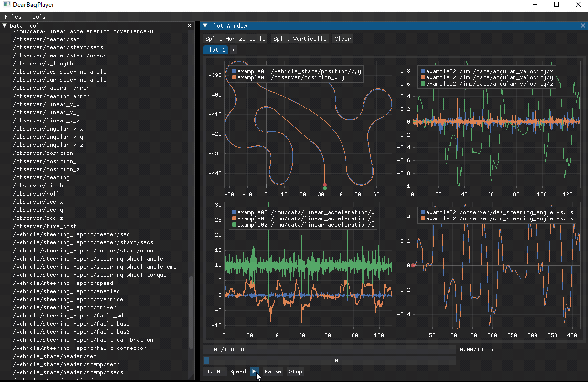The width and height of the screenshot is (588, 382).
Task: Select /observer/lateral_error in the Data Pool
Action: [51, 88]
